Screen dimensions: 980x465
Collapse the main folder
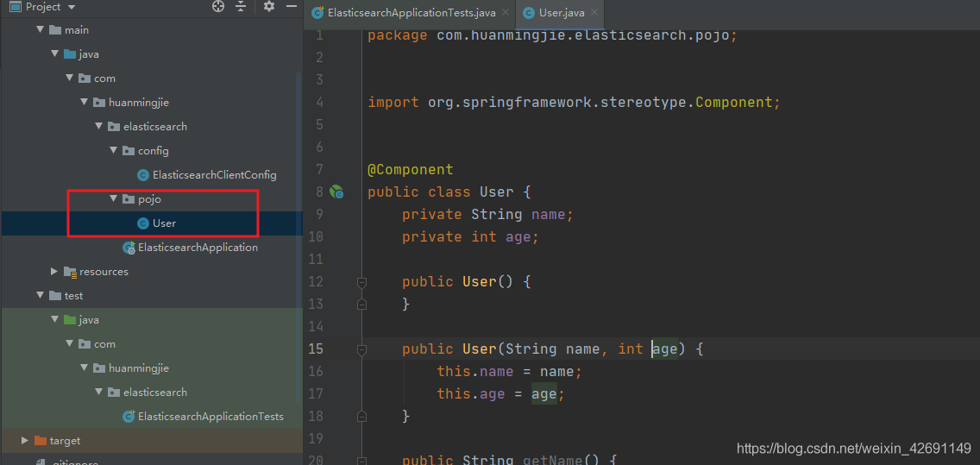(x=40, y=30)
